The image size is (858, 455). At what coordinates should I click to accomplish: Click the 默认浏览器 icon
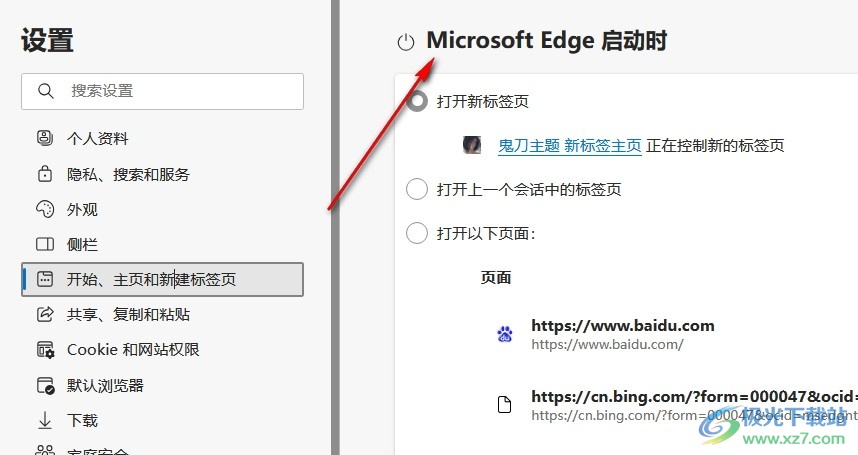click(x=44, y=385)
